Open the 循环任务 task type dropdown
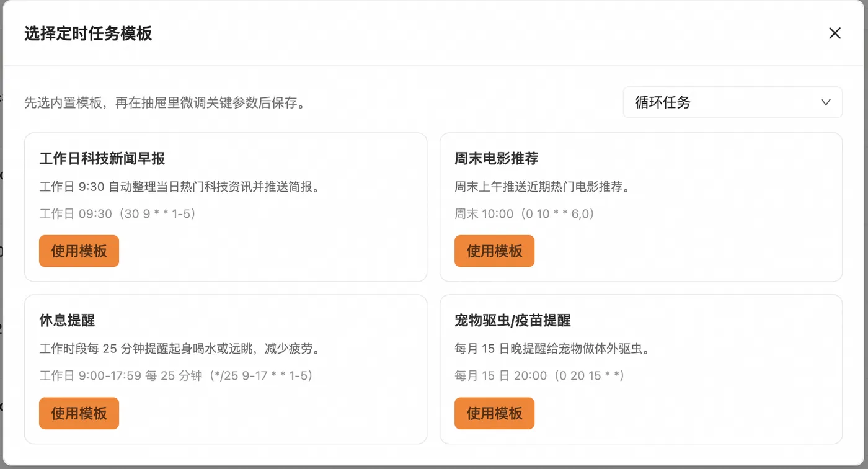This screenshot has width=868, height=469. pos(732,102)
